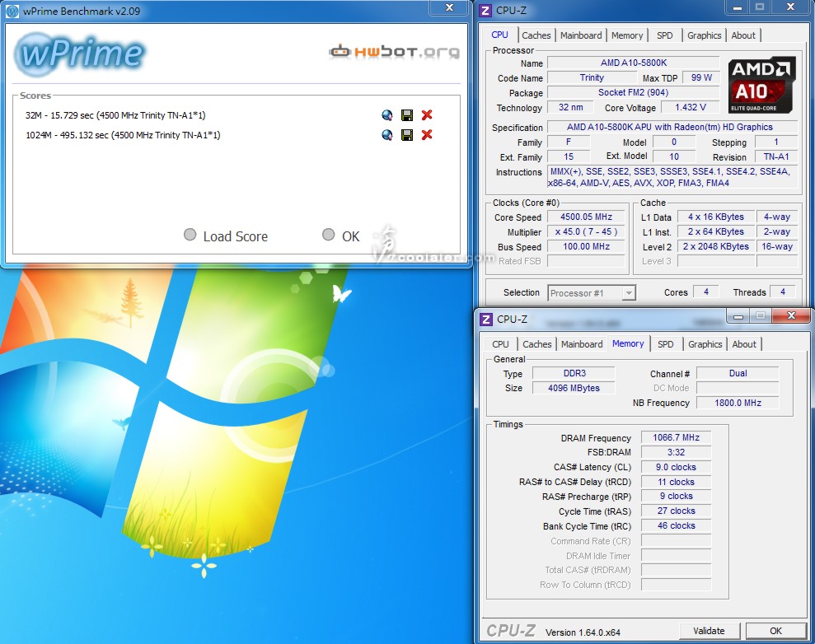This screenshot has height=644, width=815.
Task: Click the title bar icon of the CPU-Z Memory tab window
Action: click(486, 320)
